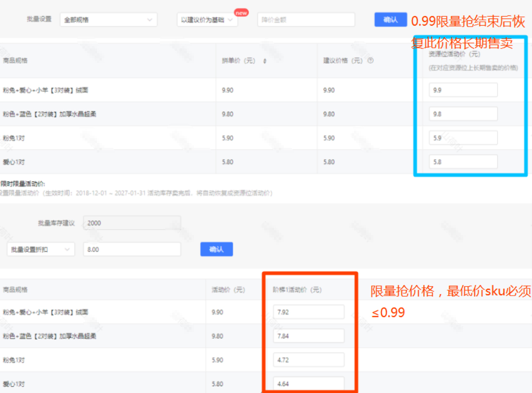Click the 8.00 discount value input
The width and height of the screenshot is (532, 393).
click(131, 249)
